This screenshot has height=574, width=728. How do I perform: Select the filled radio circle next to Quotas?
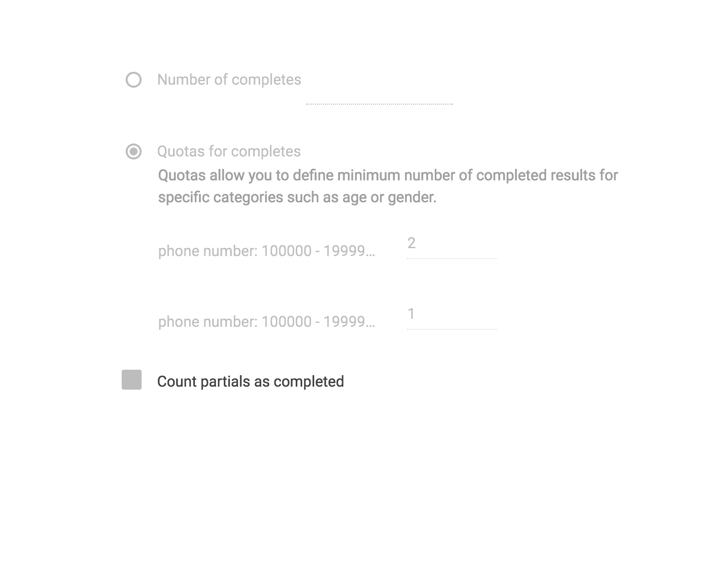tap(133, 150)
